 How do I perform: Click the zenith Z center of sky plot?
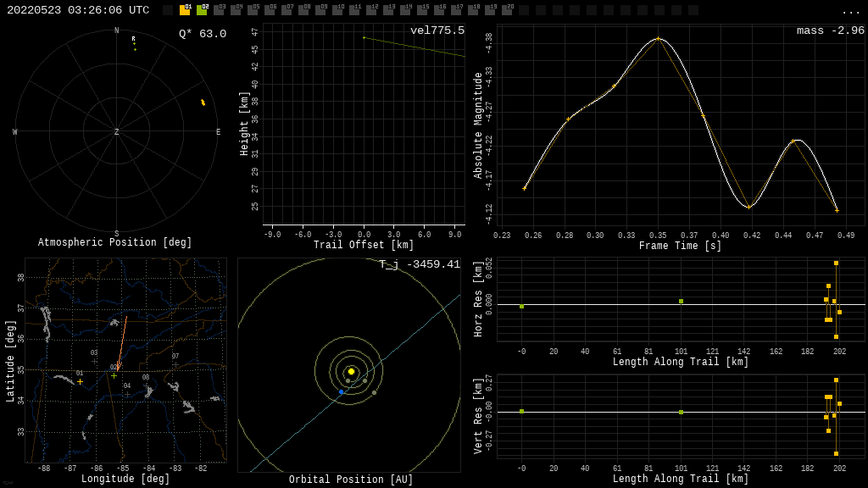point(117,132)
